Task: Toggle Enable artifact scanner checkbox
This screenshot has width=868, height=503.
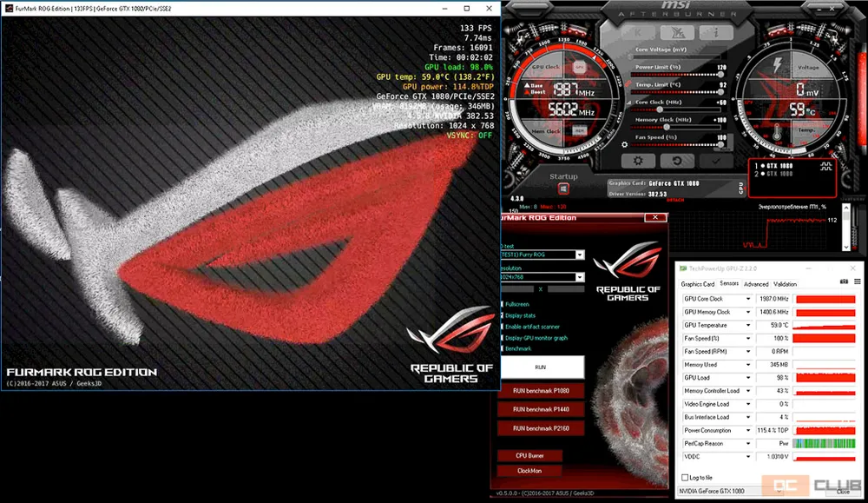Action: (x=502, y=326)
